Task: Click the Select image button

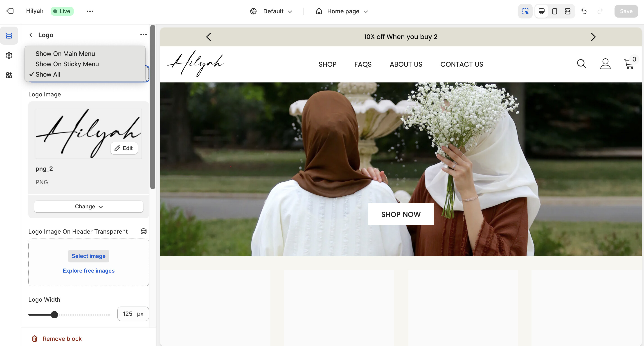Action: click(88, 256)
